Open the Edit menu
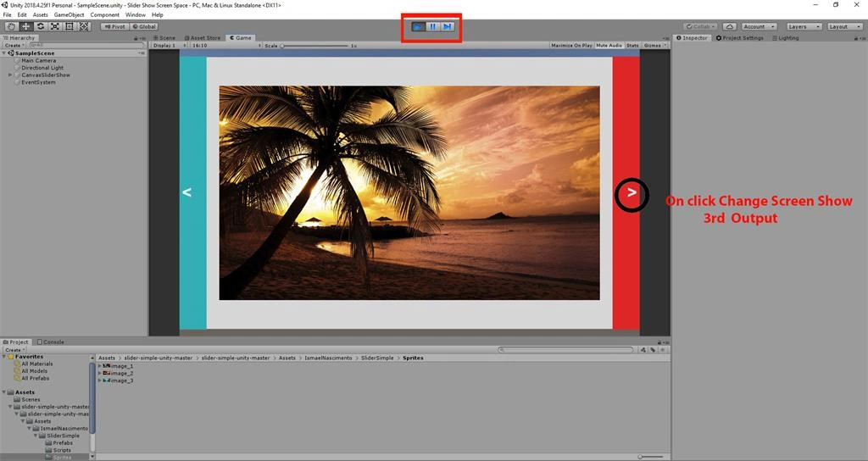The width and height of the screenshot is (868, 461). (x=22, y=15)
